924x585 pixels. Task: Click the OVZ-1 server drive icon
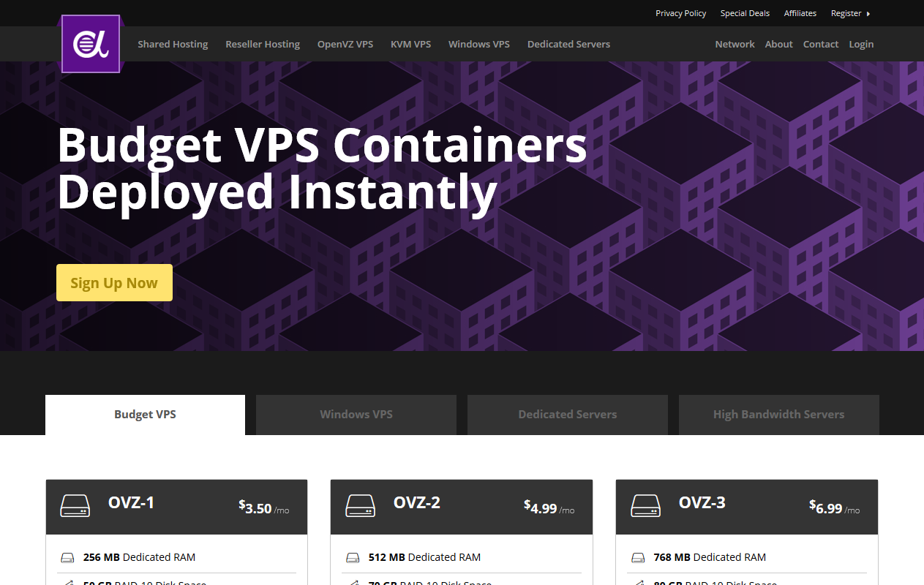(x=75, y=506)
